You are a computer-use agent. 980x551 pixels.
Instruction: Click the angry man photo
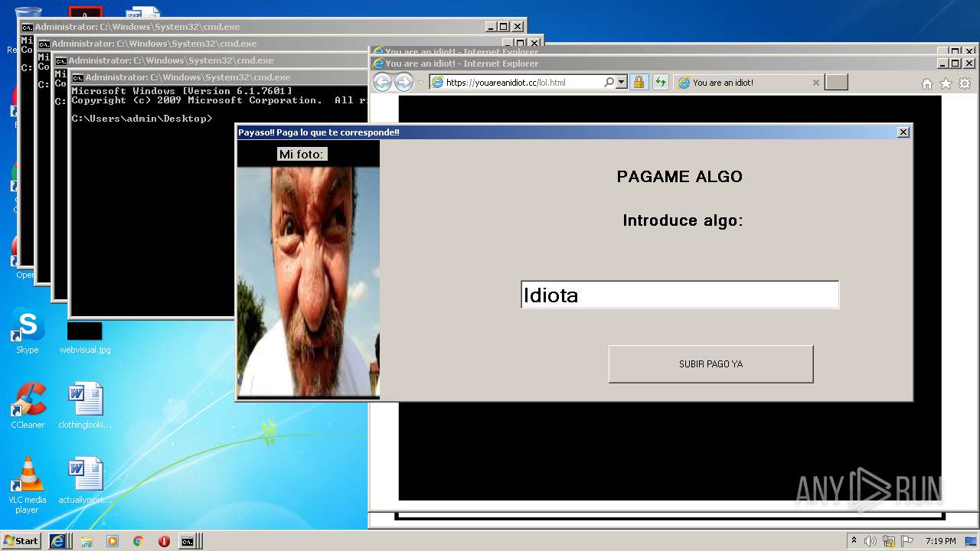[x=309, y=282]
